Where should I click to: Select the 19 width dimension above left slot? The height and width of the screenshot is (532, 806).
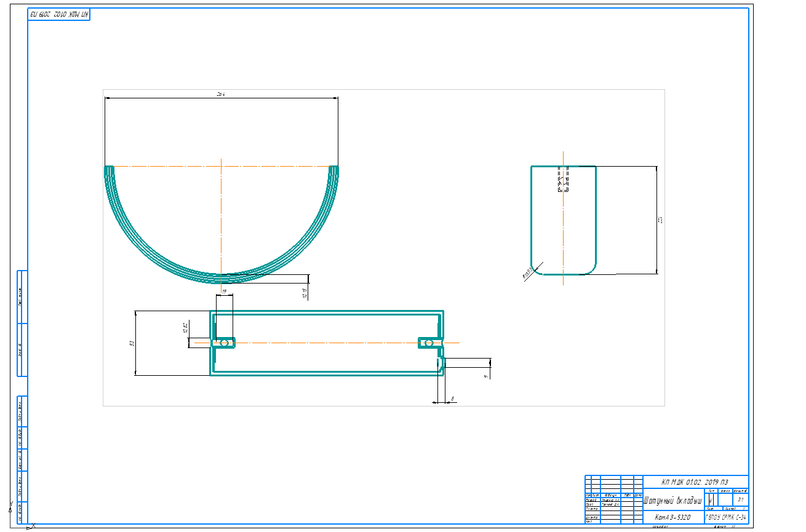click(x=225, y=292)
